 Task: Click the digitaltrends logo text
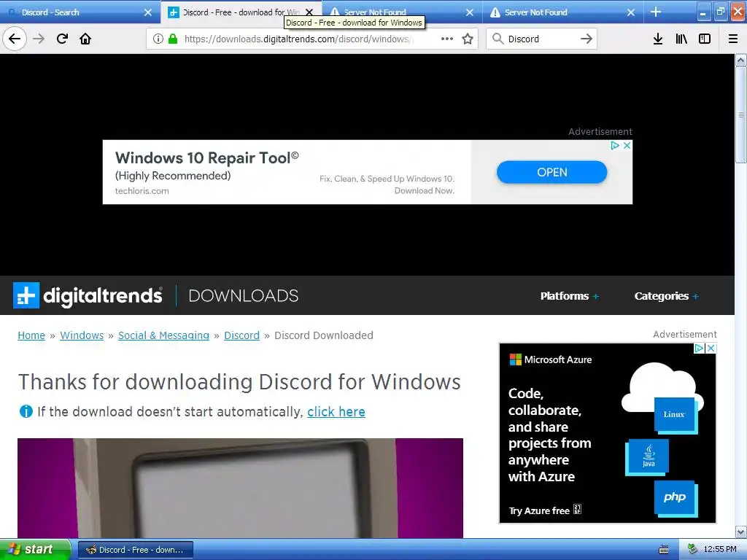click(x=103, y=296)
